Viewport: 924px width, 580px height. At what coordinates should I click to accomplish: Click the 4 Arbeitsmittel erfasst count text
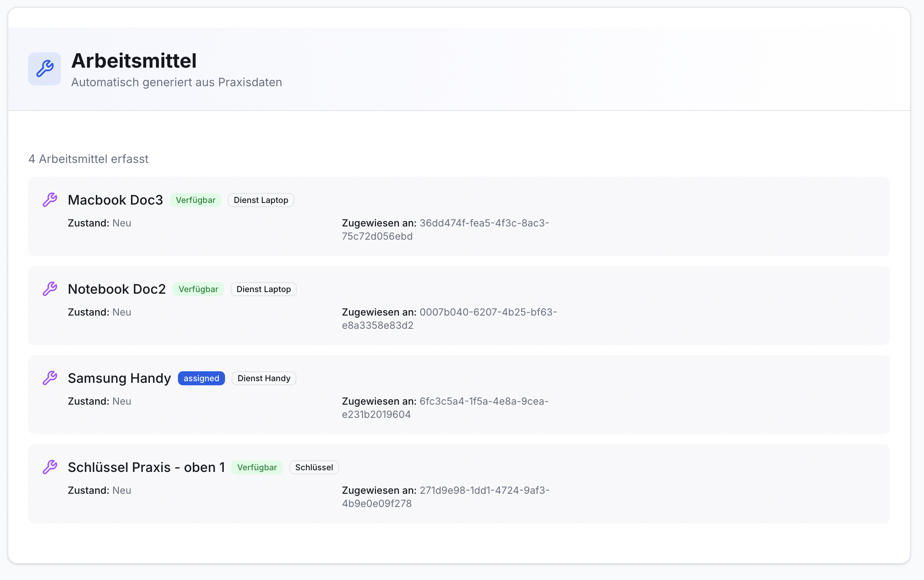coord(88,159)
